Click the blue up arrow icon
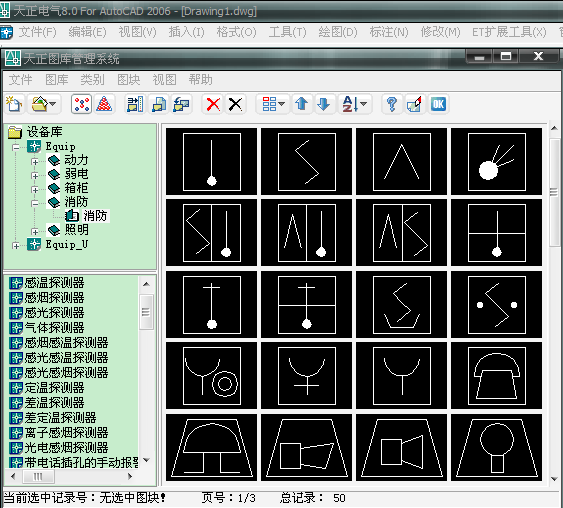This screenshot has height=508, width=563. coord(302,104)
